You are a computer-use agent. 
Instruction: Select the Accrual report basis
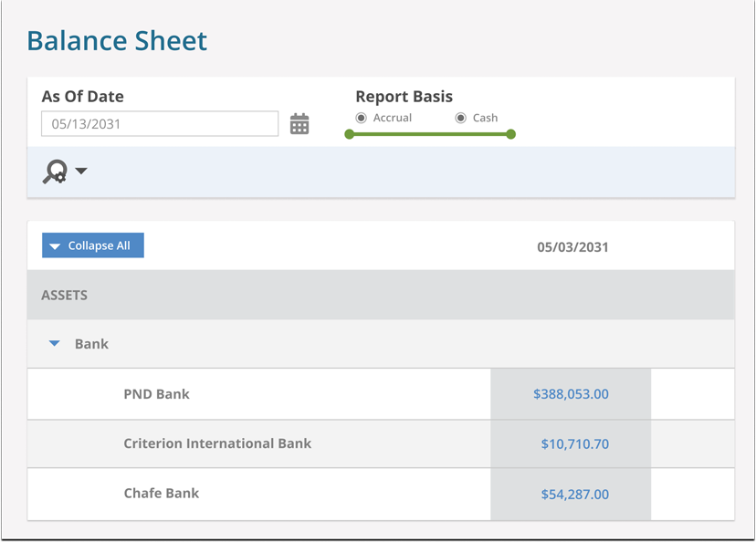(x=362, y=118)
